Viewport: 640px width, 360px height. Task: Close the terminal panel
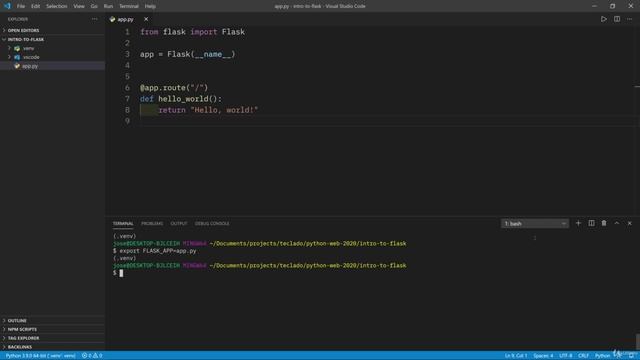(629, 223)
